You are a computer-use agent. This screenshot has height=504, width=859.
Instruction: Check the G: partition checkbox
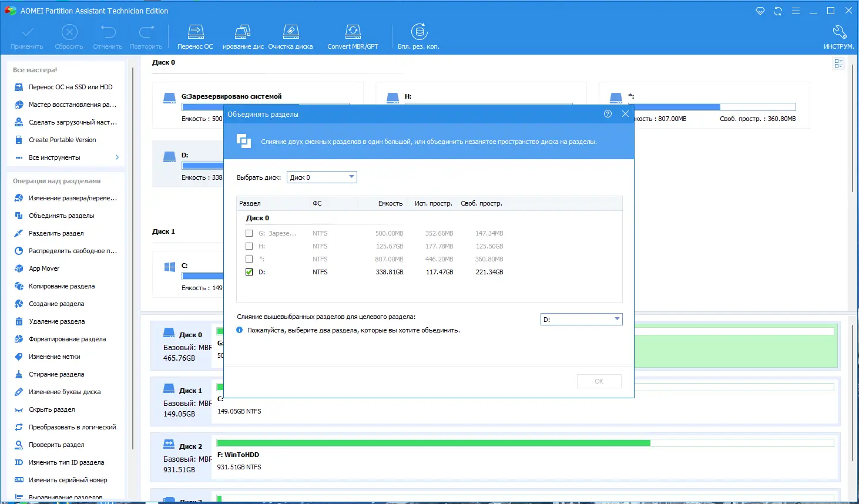click(249, 233)
